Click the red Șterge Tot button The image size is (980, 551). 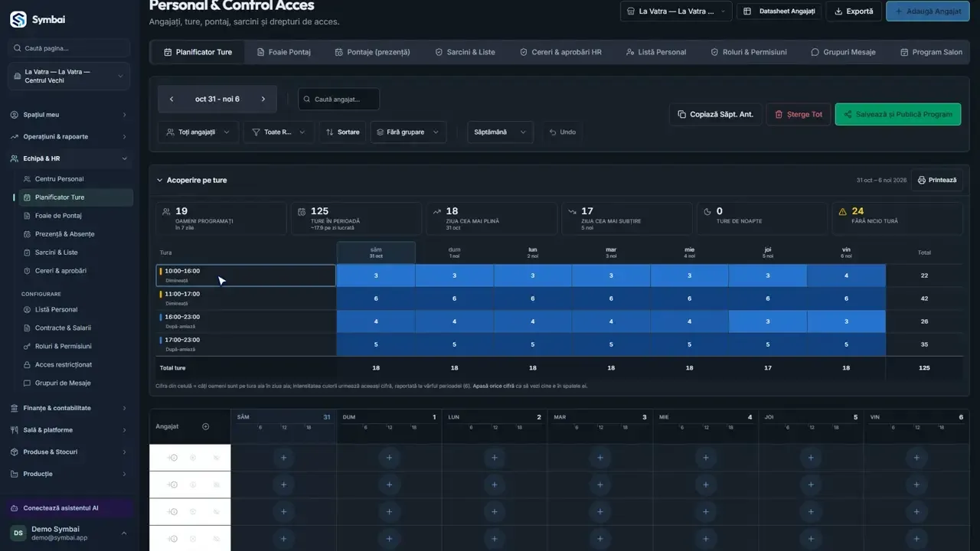[798, 114]
